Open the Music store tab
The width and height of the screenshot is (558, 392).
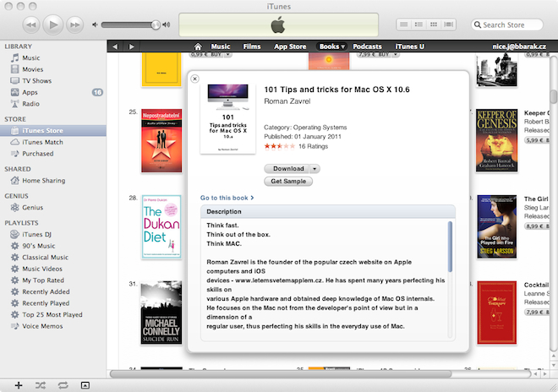point(221,46)
